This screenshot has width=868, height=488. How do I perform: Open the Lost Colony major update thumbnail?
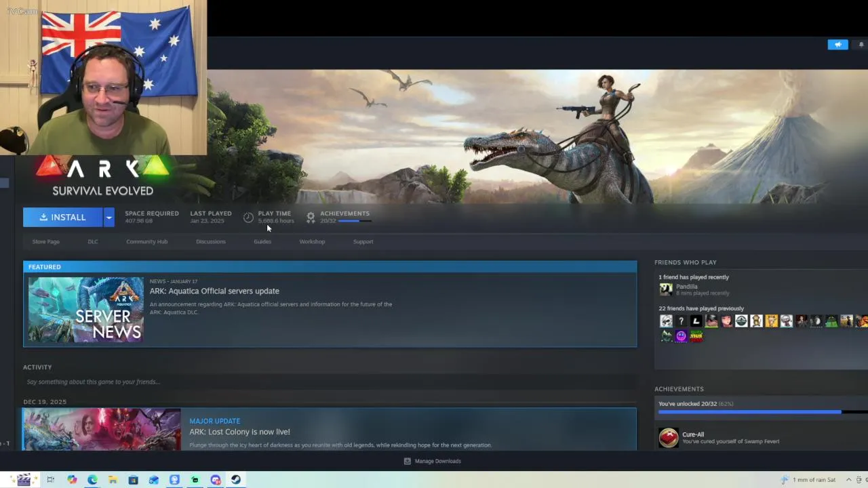(x=102, y=429)
